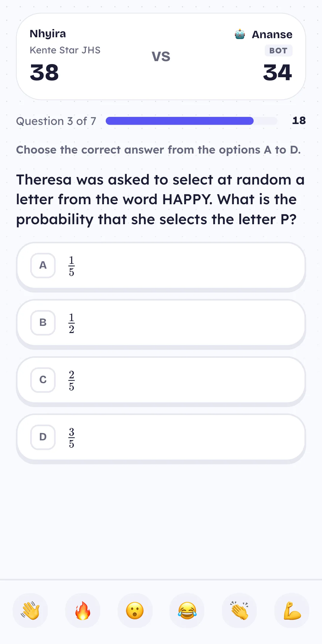Viewport: 322px width, 644px height.
Task: Click the question timer progress bar
Action: point(191,121)
